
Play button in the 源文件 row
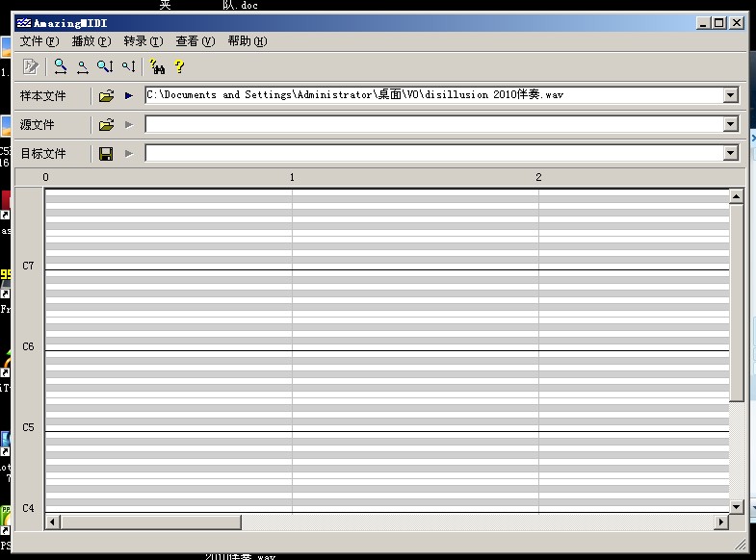pyautogui.click(x=129, y=125)
